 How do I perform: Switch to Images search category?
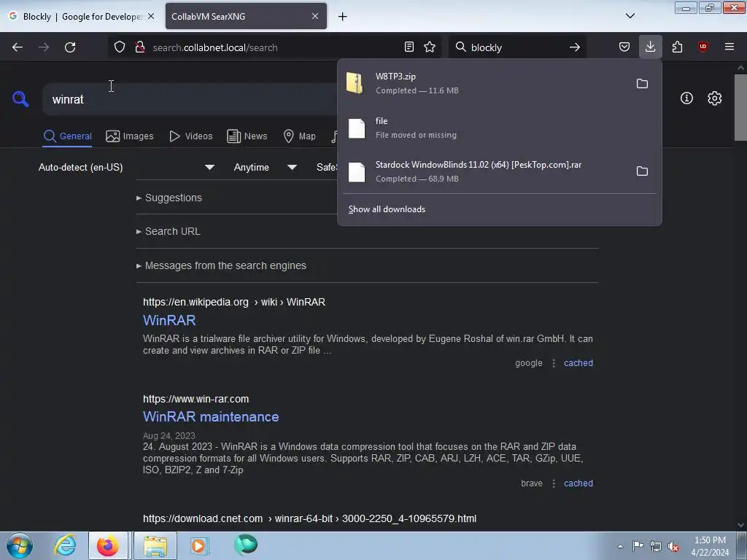(x=130, y=136)
